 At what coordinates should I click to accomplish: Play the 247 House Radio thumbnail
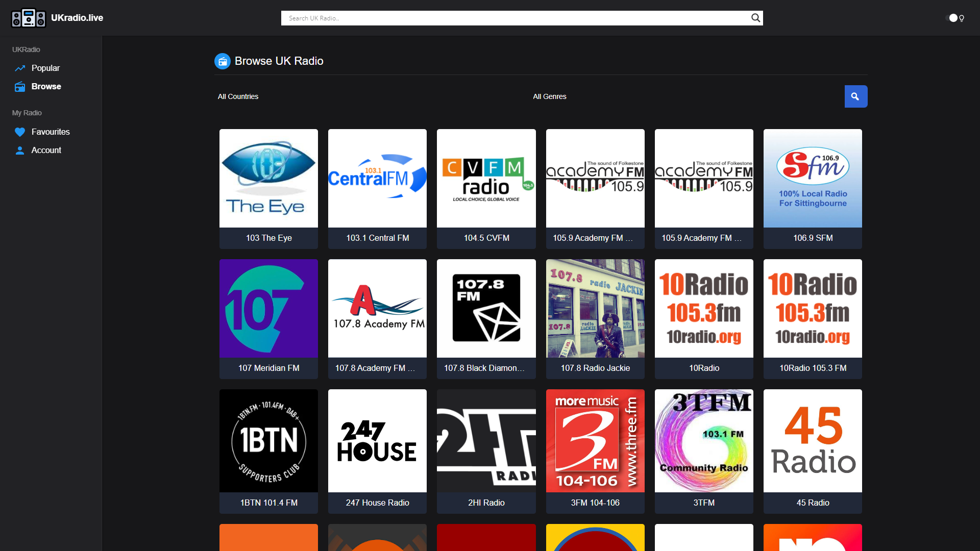tap(377, 440)
